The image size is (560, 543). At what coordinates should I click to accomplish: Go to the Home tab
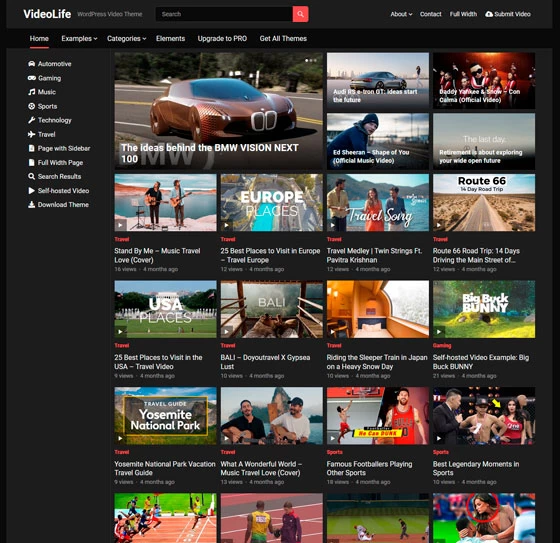pyautogui.click(x=39, y=39)
